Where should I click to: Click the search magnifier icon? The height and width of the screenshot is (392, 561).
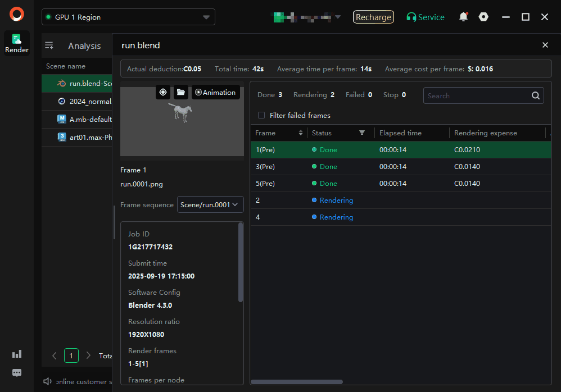click(536, 95)
